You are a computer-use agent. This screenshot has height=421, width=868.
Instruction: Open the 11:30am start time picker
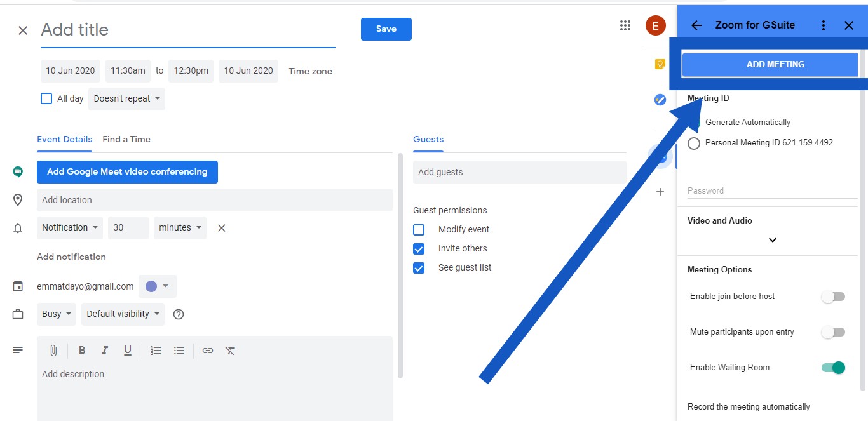[128, 71]
